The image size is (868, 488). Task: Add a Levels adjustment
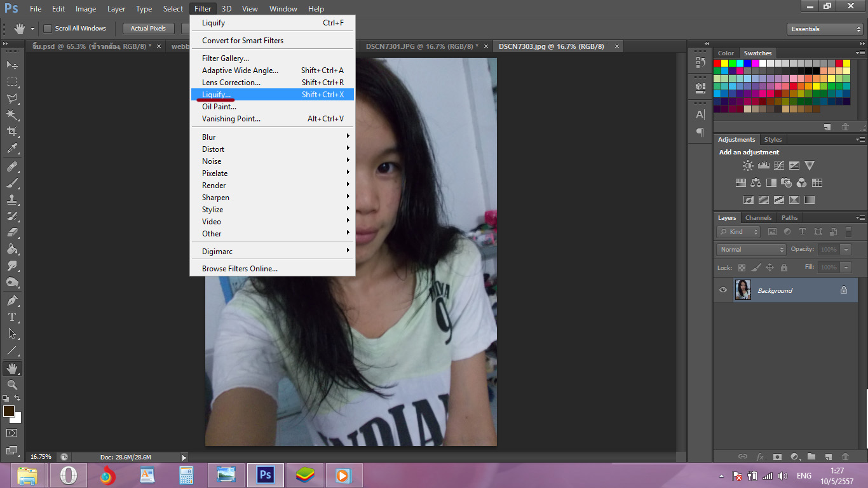764,165
